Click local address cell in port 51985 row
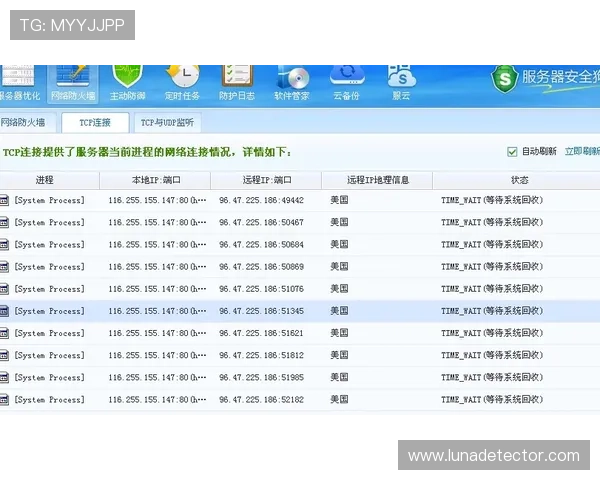The width and height of the screenshot is (600, 480). click(x=157, y=378)
